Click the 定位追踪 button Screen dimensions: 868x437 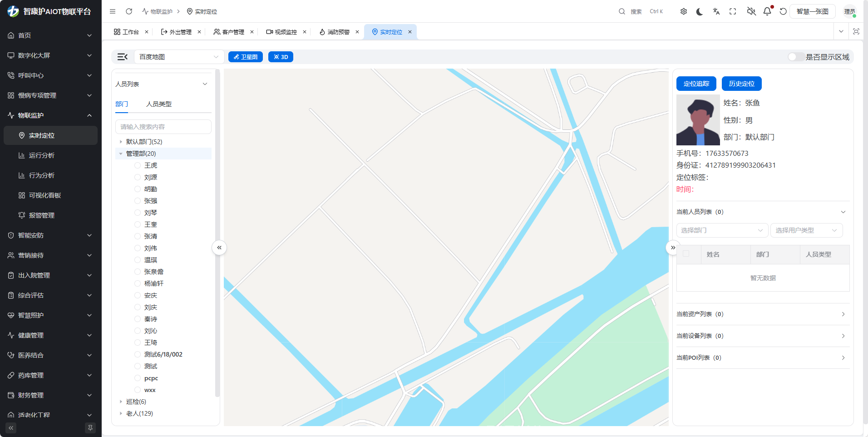tap(696, 84)
